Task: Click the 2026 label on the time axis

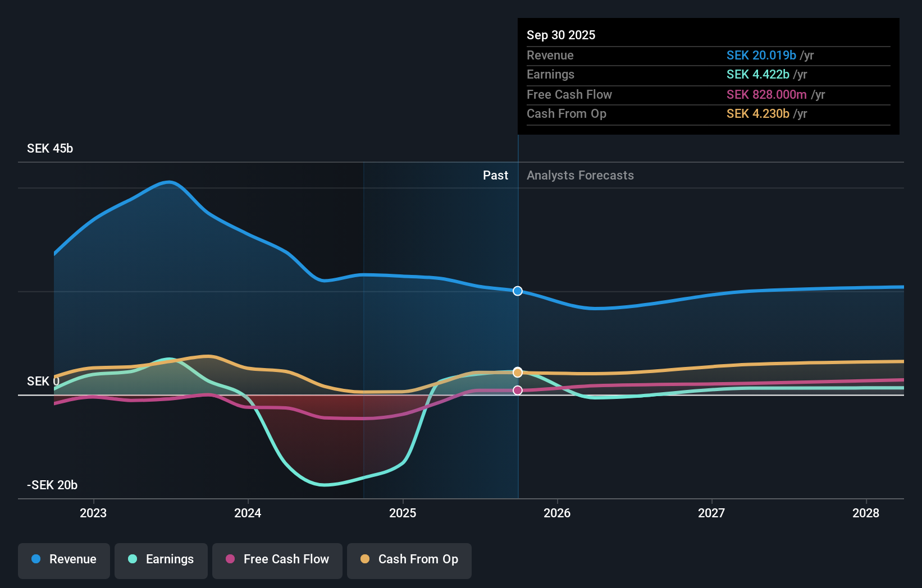Action: (x=557, y=513)
